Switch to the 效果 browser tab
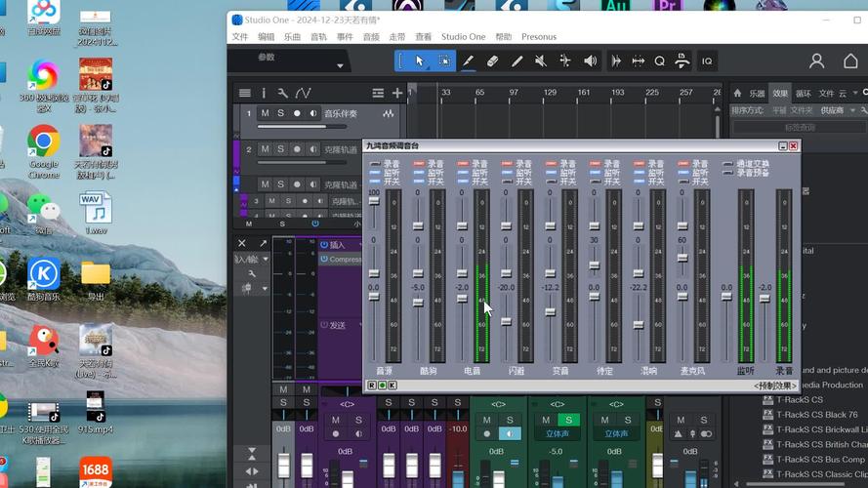Image resolution: width=868 pixels, height=488 pixels. 780,94
